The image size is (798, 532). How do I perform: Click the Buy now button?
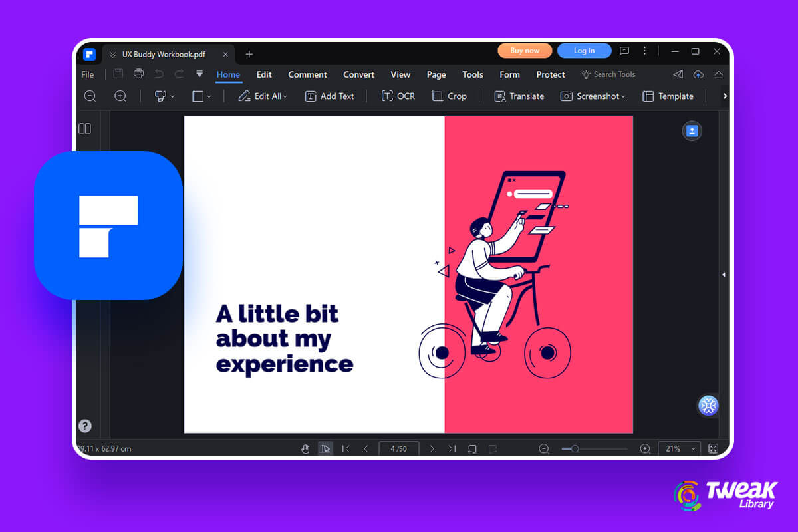pos(525,50)
